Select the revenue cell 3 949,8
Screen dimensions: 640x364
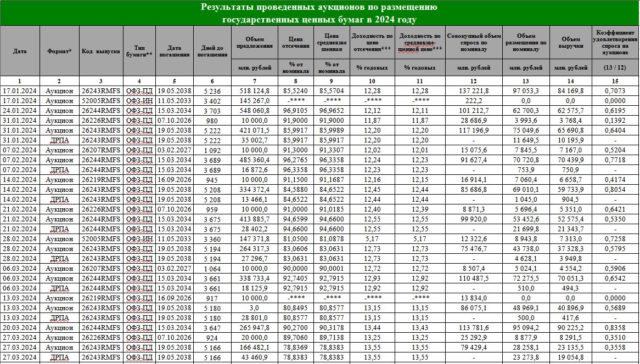(x=571, y=258)
